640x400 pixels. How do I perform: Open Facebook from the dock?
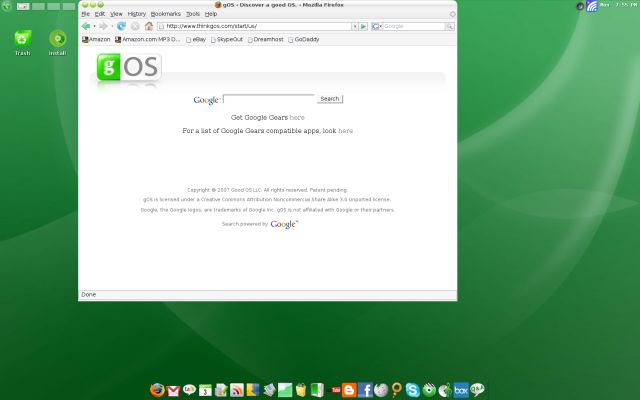[x=365, y=390]
